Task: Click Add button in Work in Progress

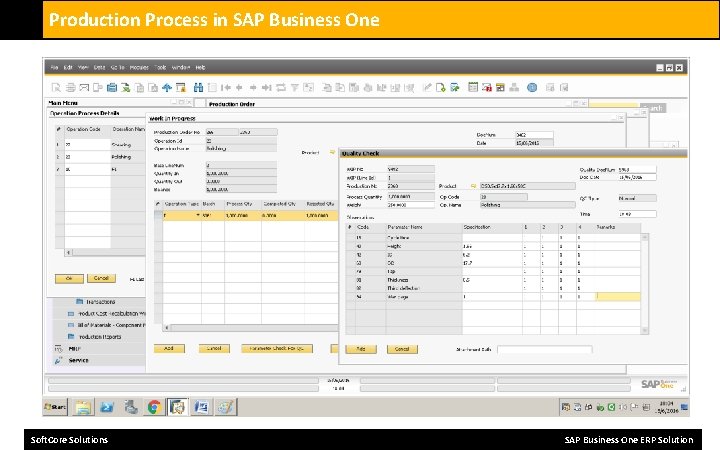Action: coord(169,349)
